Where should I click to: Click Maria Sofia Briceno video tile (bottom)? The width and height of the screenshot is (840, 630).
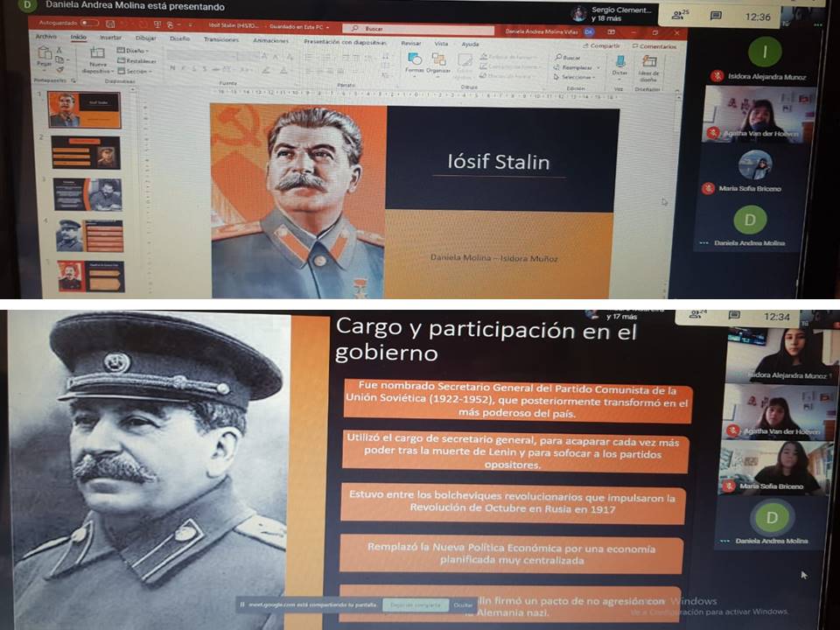(x=773, y=467)
